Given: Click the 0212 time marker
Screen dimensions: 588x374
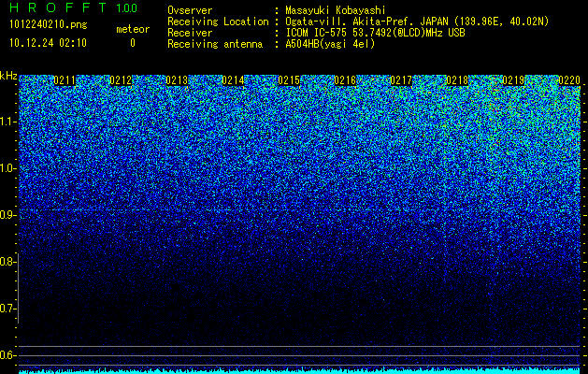Looking at the screenshot, I should (x=121, y=80).
